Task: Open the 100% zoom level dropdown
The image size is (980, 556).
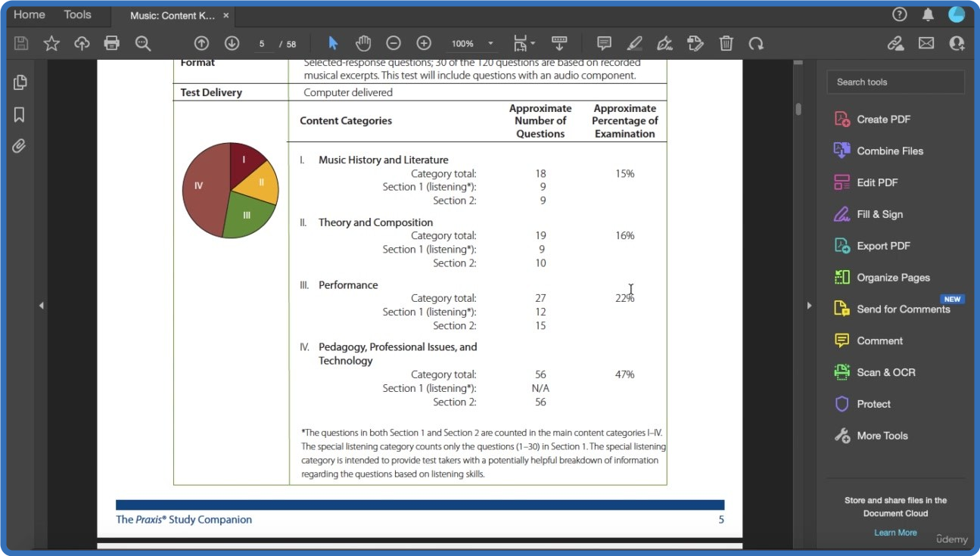Action: pos(472,43)
